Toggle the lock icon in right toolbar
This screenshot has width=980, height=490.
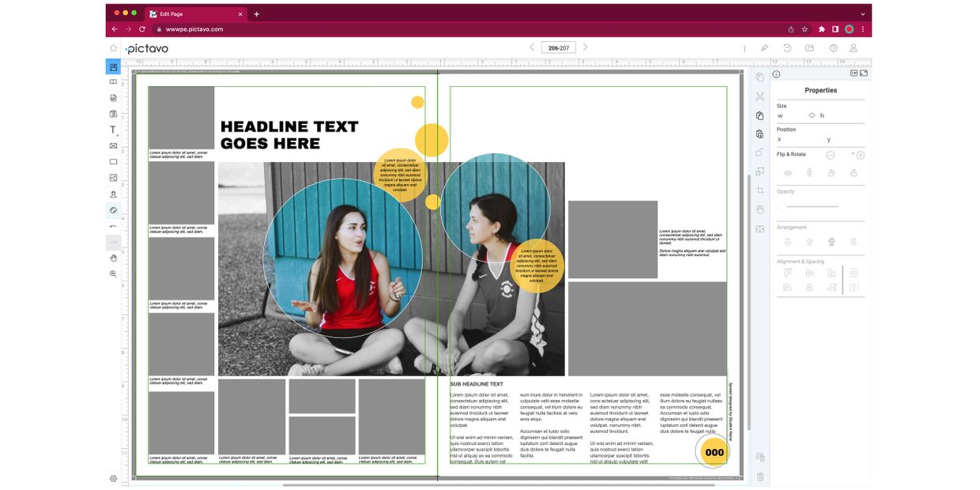point(759,153)
